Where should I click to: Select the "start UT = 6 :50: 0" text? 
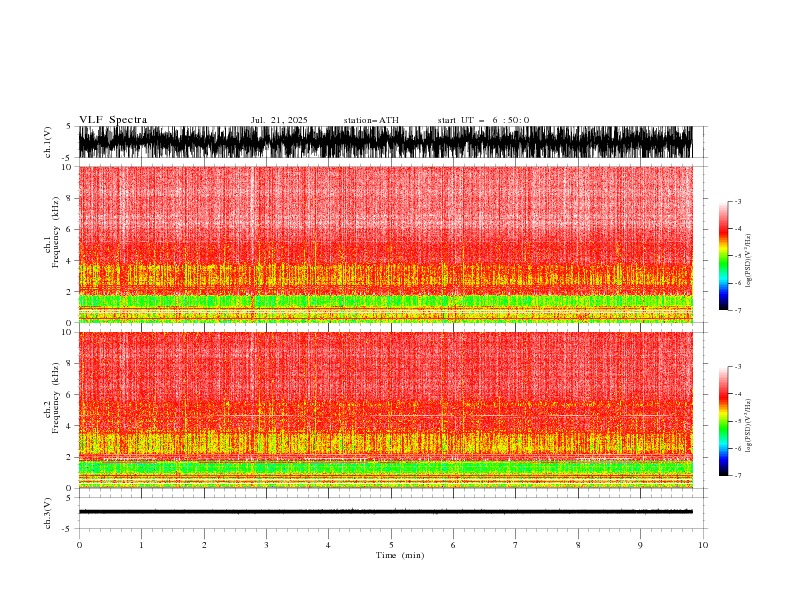[x=483, y=120]
